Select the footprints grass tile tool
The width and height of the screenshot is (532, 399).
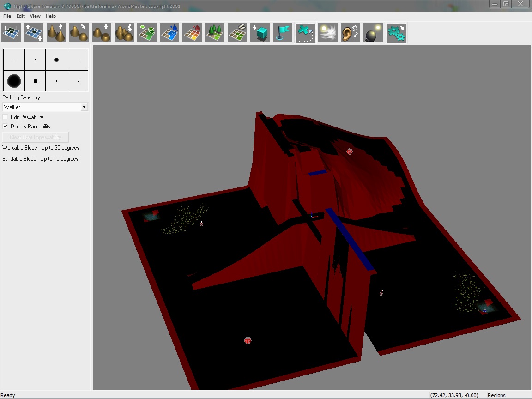[x=237, y=33]
